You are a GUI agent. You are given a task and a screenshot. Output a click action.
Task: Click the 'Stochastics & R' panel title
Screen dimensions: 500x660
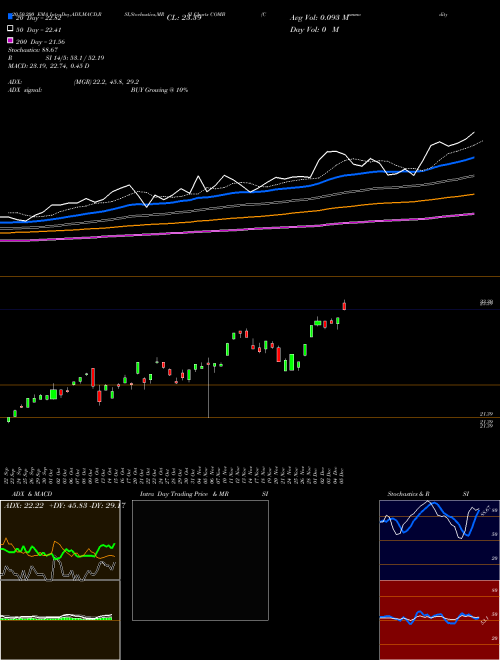point(408,494)
